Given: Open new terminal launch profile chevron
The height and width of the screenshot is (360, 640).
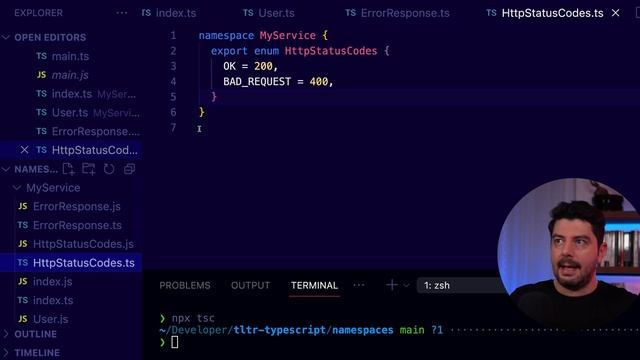Looking at the screenshot, I should point(406,285).
